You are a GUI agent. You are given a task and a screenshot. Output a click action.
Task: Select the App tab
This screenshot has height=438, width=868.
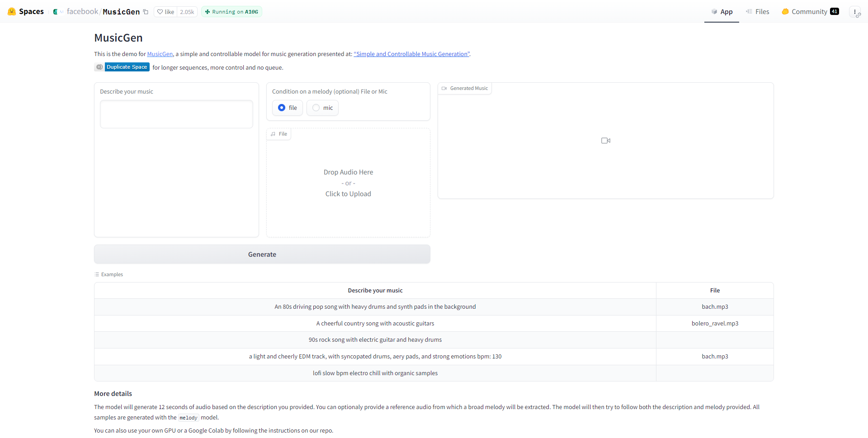click(722, 12)
